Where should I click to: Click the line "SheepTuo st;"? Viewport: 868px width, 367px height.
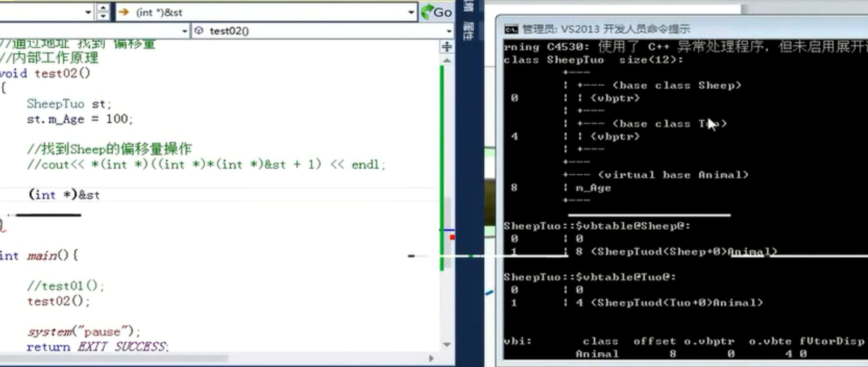[x=69, y=104]
